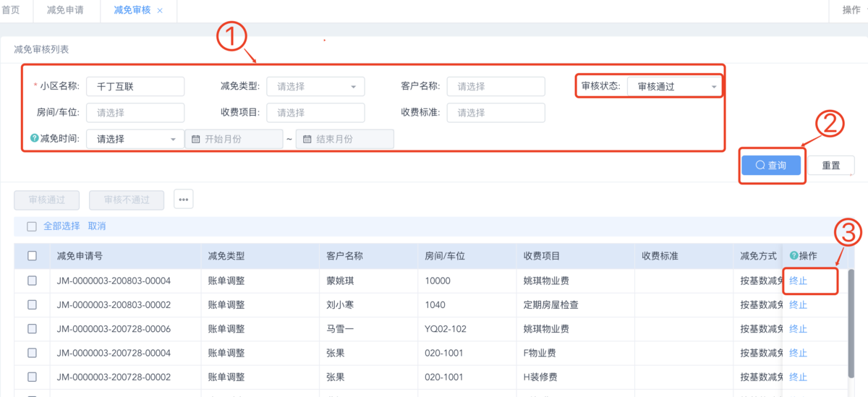
Task: Toggle the table header select-all checkbox
Action: pyautogui.click(x=32, y=256)
